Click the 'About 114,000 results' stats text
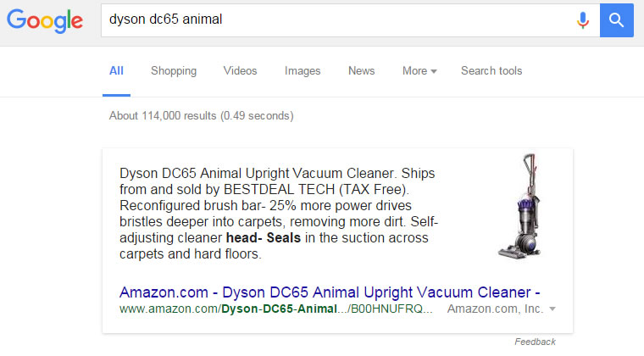The image size is (644, 356). (202, 115)
